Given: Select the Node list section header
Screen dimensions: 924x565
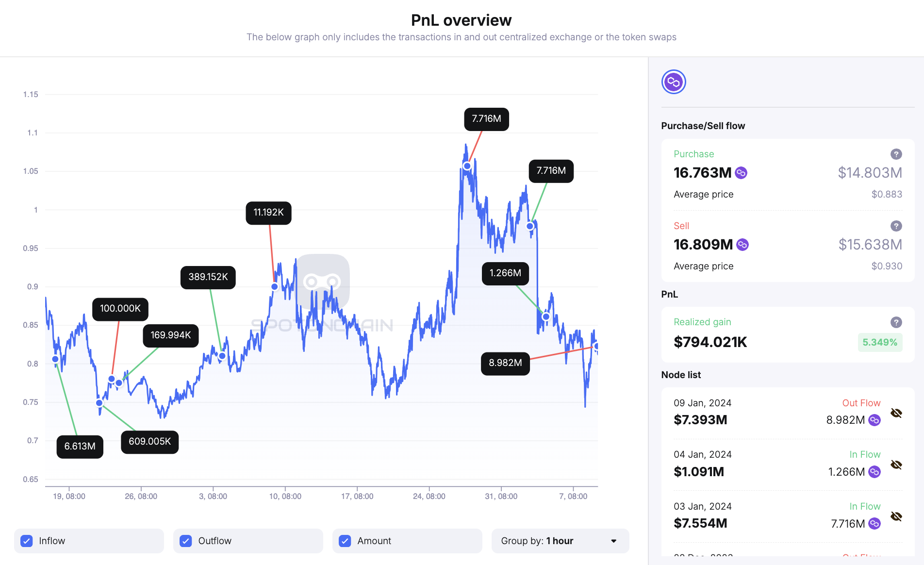Looking at the screenshot, I should click(681, 374).
